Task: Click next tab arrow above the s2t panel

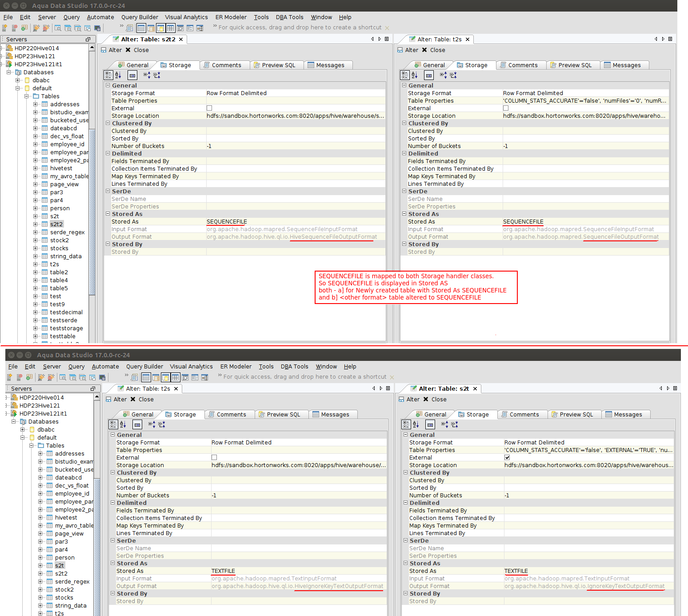Action: tap(668, 388)
